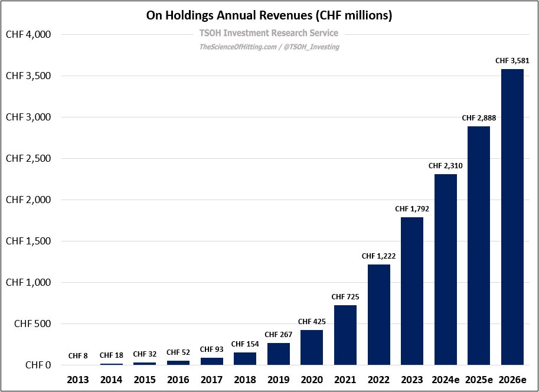Click the 2020 revenue bar

(312, 347)
